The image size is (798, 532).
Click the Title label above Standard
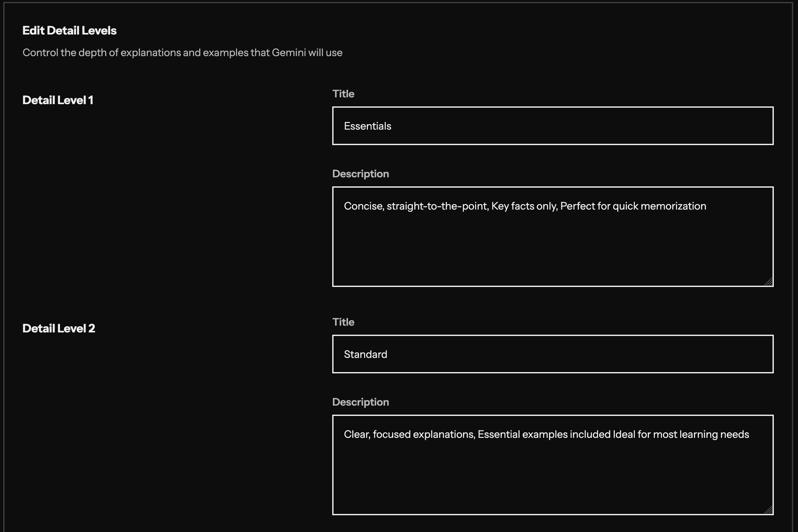coord(343,322)
